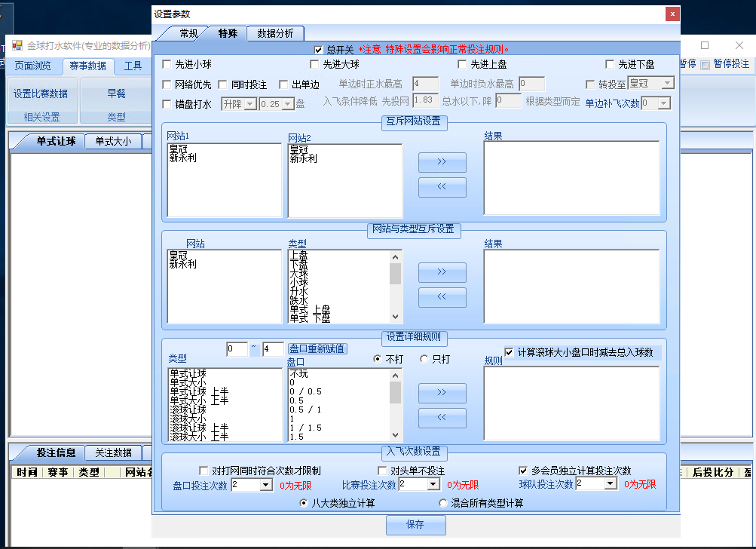Select the 不打 radio button
Viewport: 756px width, 549px height.
(377, 359)
